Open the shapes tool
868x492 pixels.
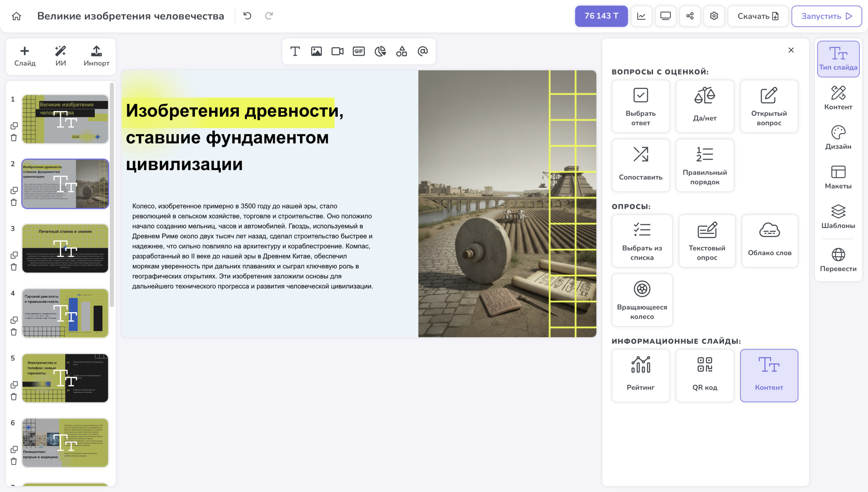[402, 51]
